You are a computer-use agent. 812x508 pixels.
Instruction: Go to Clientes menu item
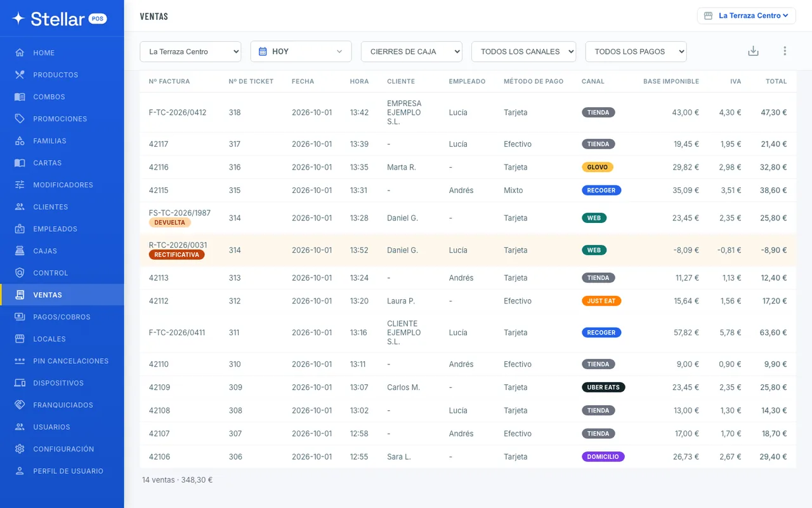tap(62, 207)
